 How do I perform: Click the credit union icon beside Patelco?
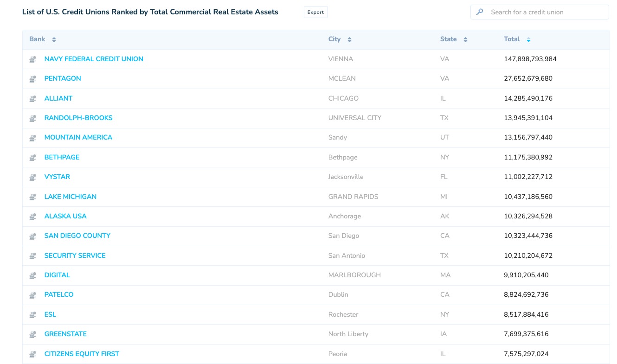pos(33,295)
